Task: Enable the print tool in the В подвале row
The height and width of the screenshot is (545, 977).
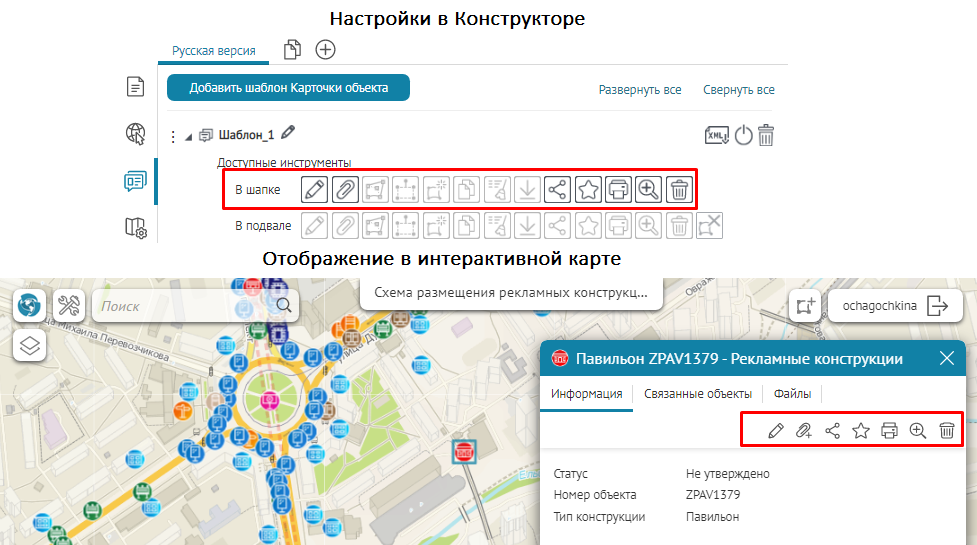Action: coord(618,226)
